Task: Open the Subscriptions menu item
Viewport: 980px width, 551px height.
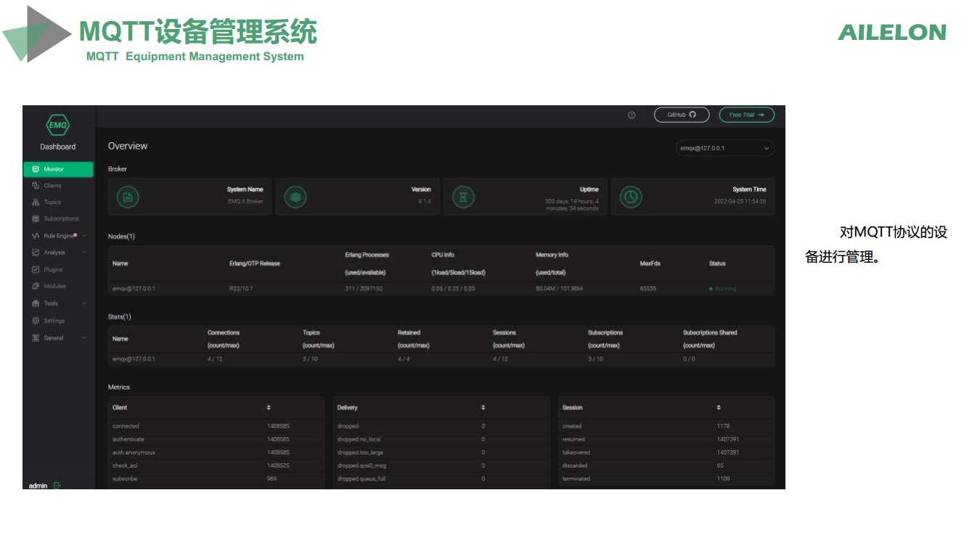Action: click(x=58, y=219)
